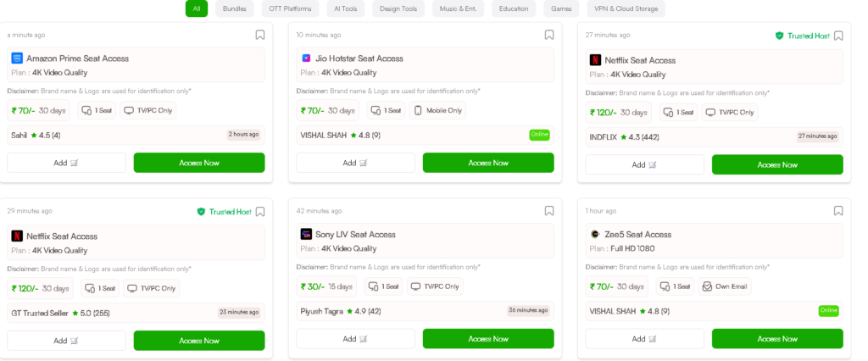
Task: Open the VPN & Cloud Storage category
Action: point(626,8)
